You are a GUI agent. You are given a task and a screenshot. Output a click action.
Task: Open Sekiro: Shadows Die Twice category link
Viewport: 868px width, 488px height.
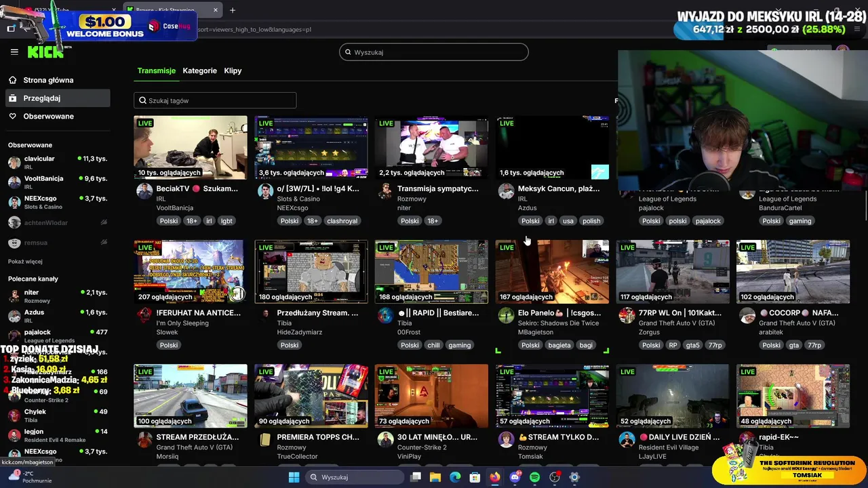[x=558, y=323]
